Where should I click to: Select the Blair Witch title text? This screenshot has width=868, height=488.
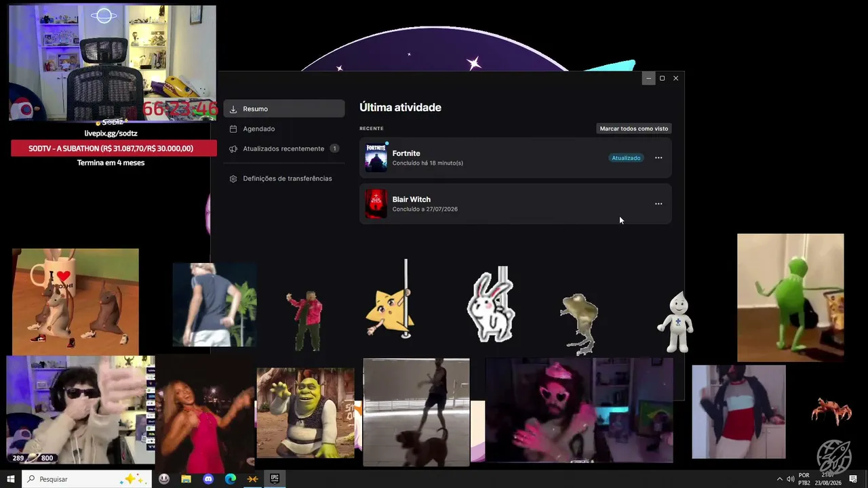(412, 199)
